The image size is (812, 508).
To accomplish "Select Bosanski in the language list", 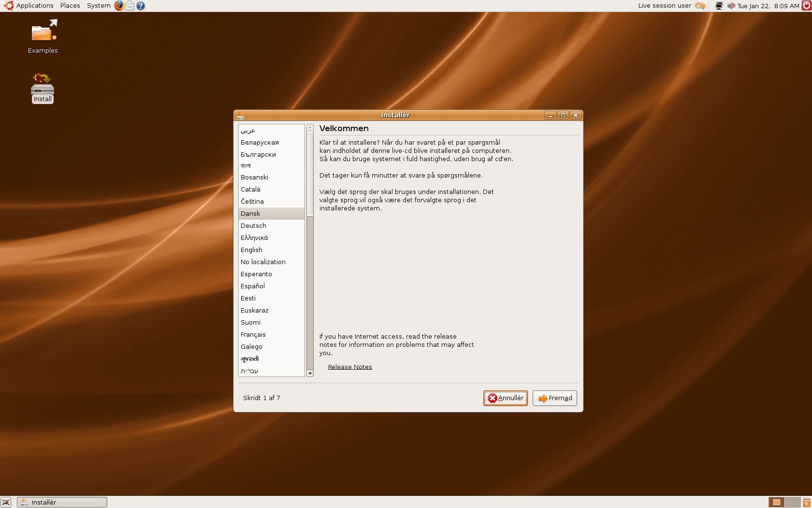I will [272, 178].
